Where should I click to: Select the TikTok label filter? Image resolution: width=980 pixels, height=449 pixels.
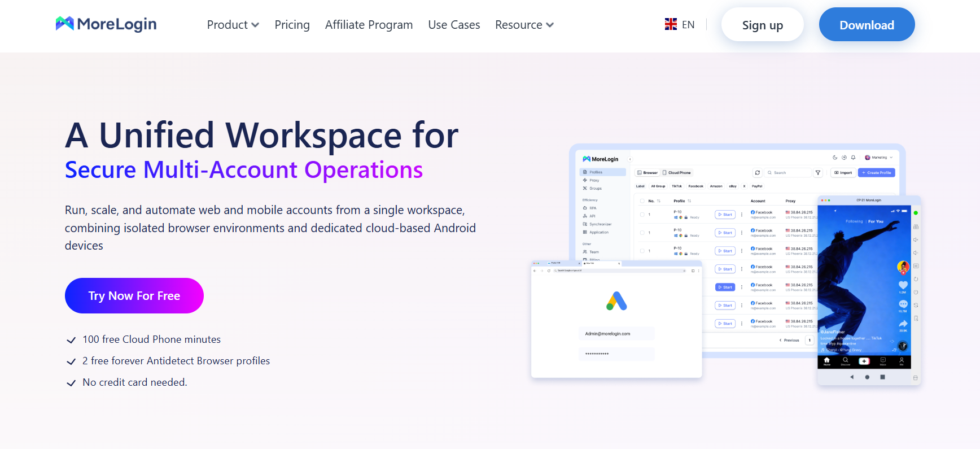(x=676, y=186)
